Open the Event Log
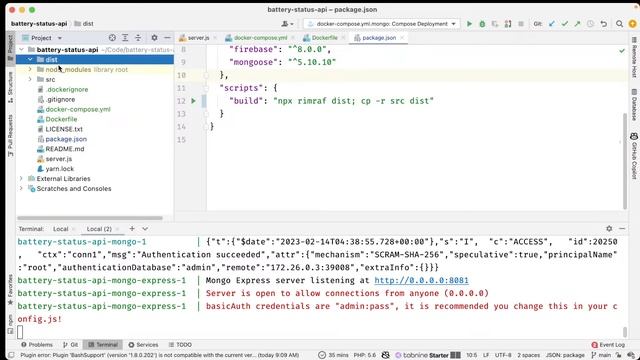The height and width of the screenshot is (360, 640). point(608,344)
